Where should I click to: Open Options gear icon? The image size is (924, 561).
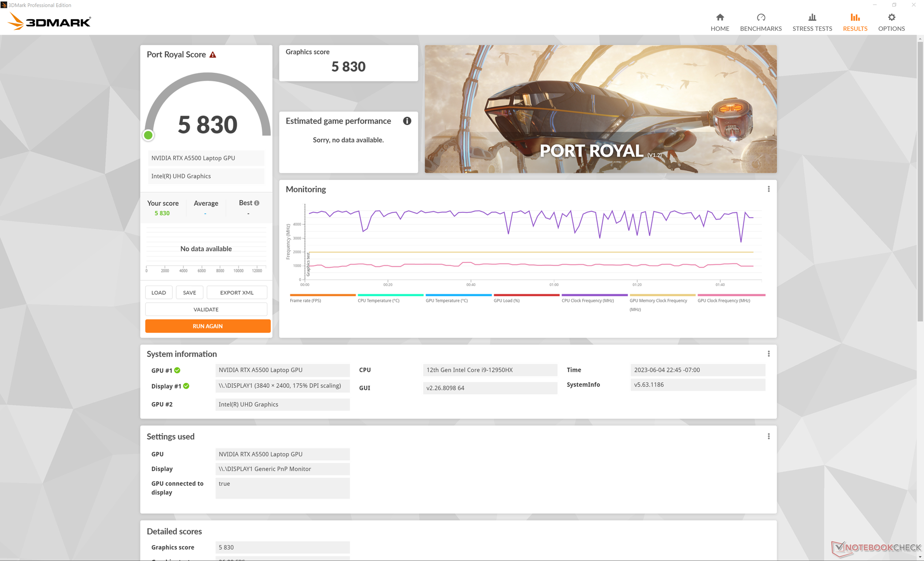(891, 18)
